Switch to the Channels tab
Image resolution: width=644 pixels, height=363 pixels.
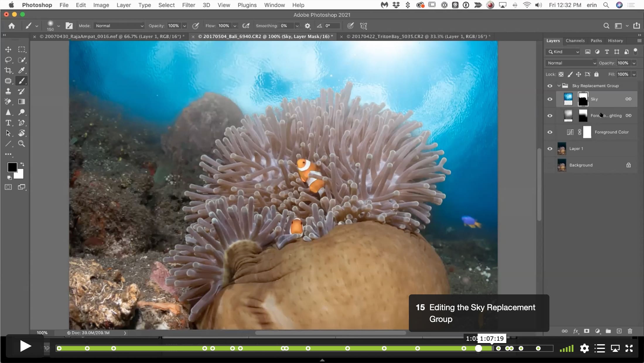(x=575, y=41)
